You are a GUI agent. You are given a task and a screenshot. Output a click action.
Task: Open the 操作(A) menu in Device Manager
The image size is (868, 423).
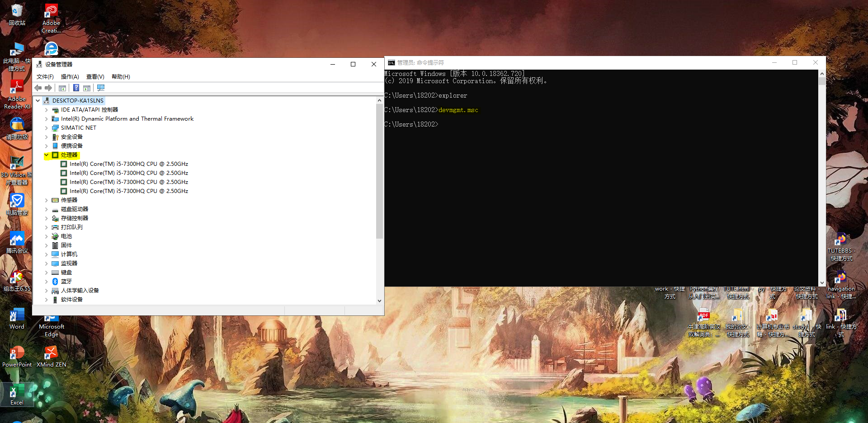(70, 77)
